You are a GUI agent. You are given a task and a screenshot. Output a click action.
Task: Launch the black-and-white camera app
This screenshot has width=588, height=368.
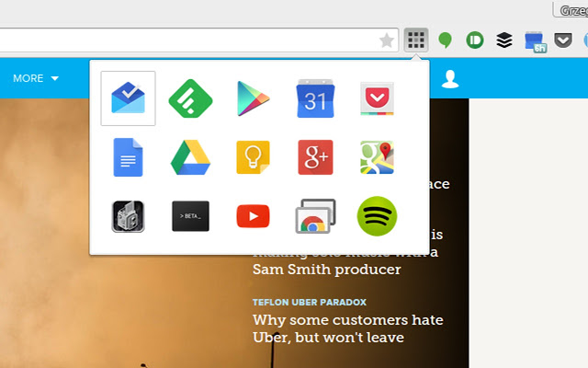(x=128, y=216)
